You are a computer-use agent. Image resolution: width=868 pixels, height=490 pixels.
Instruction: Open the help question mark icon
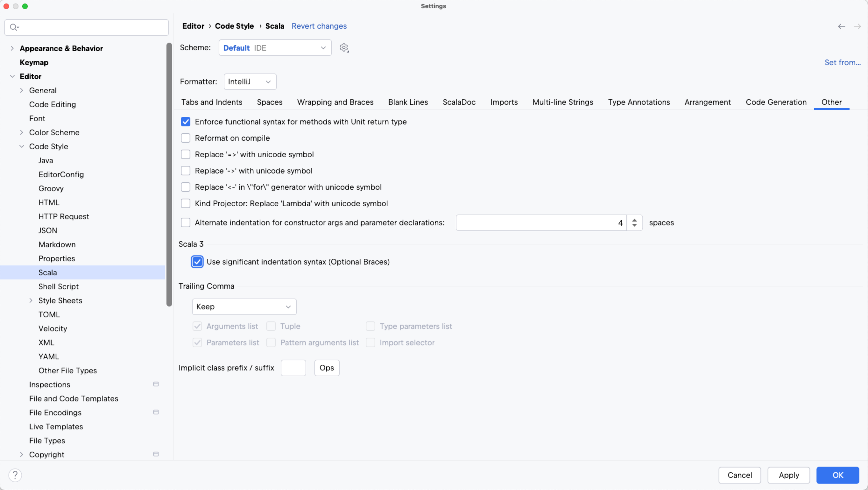[15, 475]
